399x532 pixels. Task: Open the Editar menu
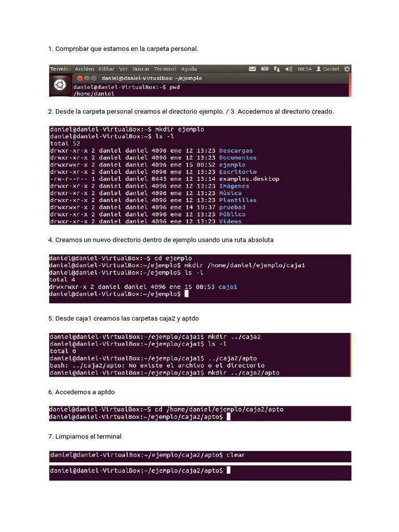[x=106, y=69]
